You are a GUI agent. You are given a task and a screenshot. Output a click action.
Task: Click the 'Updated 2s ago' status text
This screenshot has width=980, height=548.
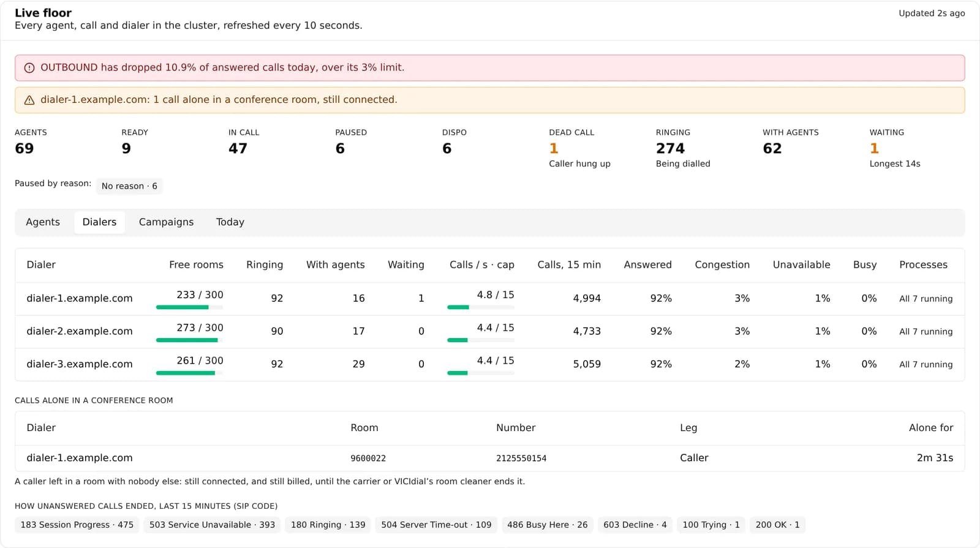click(x=932, y=13)
